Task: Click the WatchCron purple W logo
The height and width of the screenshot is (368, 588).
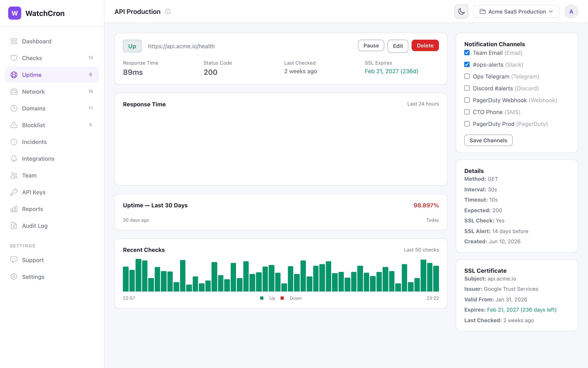Action: (x=14, y=13)
